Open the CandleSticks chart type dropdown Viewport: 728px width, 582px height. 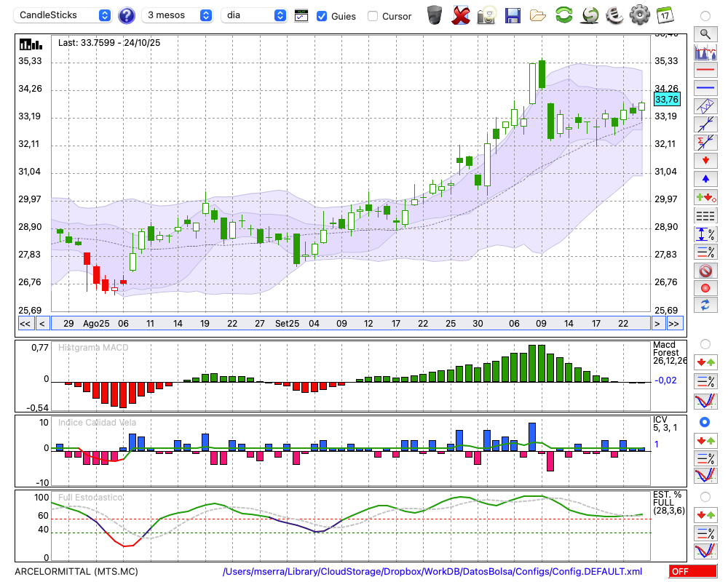[x=64, y=15]
